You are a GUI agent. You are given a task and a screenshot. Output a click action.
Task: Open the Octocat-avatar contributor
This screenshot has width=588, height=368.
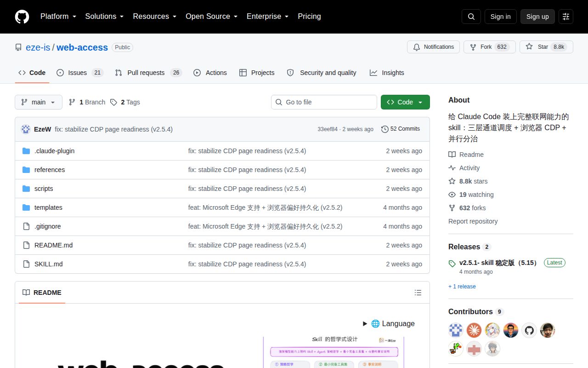pos(529,330)
